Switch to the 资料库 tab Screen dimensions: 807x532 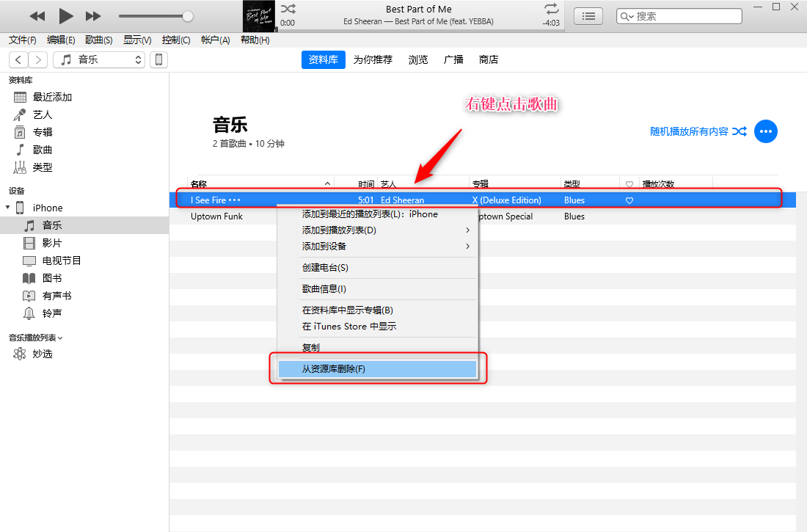point(324,59)
